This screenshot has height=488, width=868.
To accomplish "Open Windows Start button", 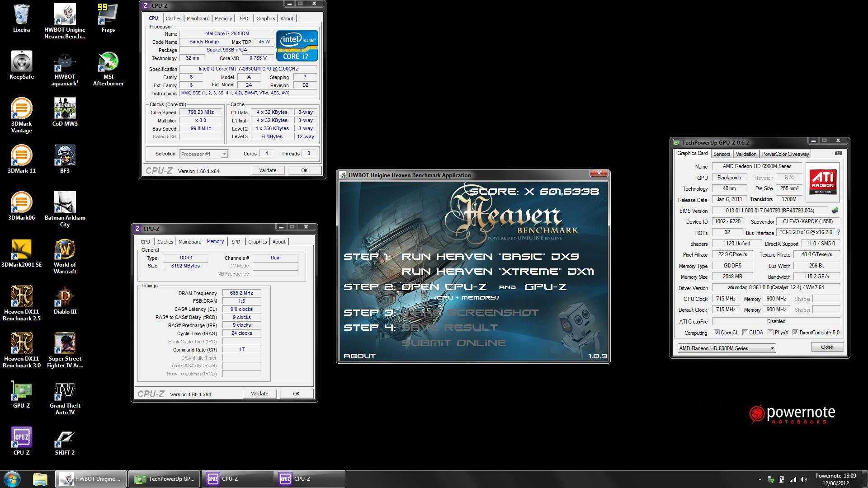I will [x=12, y=479].
